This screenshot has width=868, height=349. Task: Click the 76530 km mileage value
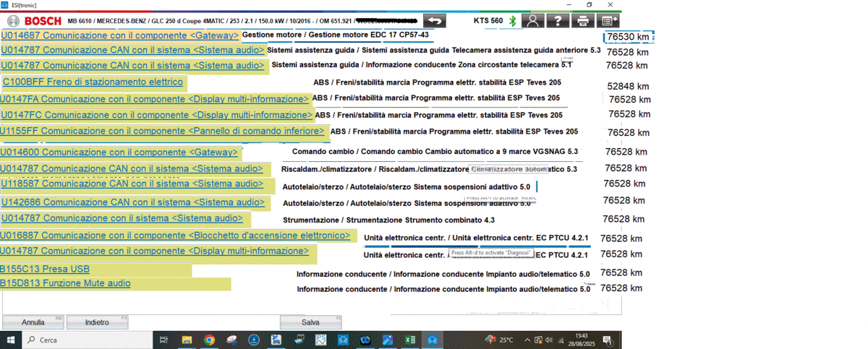[629, 36]
